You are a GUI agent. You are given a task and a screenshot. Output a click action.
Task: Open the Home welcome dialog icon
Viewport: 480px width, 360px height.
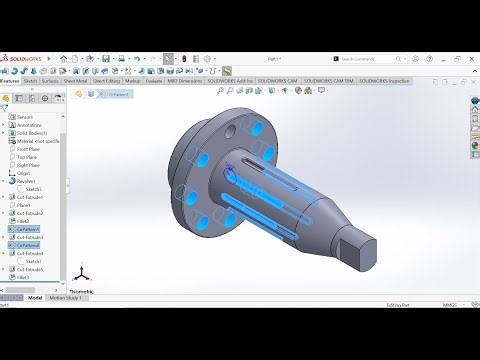[63, 59]
